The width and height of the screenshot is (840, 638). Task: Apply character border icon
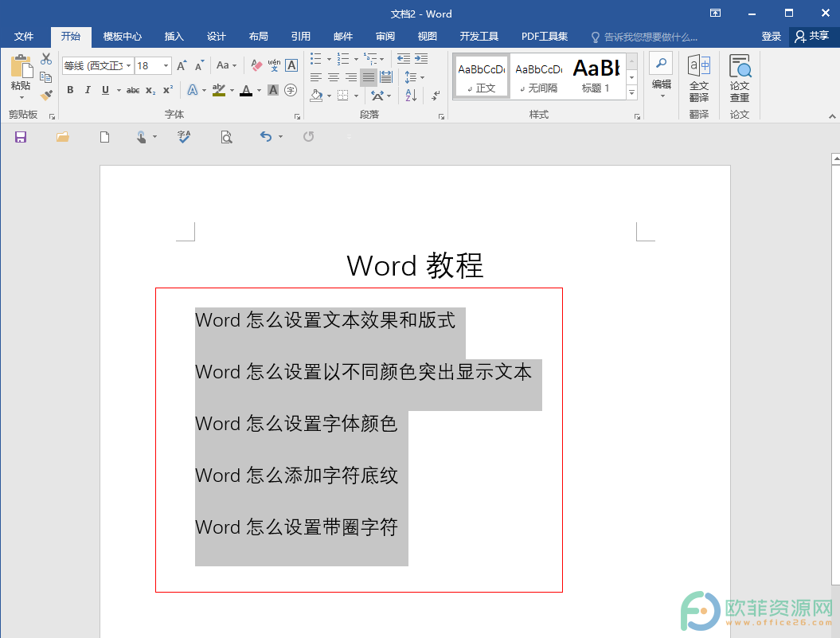(x=291, y=66)
